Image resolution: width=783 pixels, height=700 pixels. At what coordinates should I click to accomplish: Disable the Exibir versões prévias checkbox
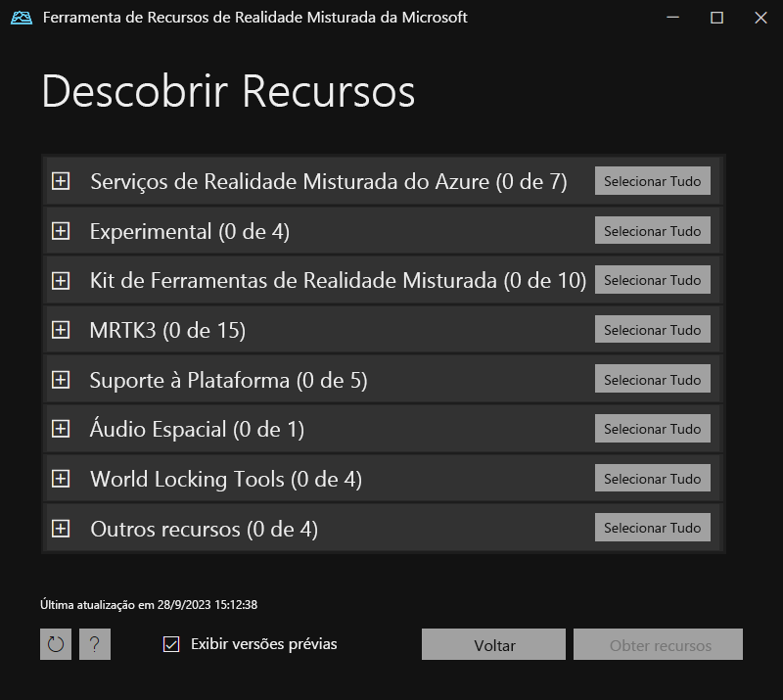coord(170,644)
